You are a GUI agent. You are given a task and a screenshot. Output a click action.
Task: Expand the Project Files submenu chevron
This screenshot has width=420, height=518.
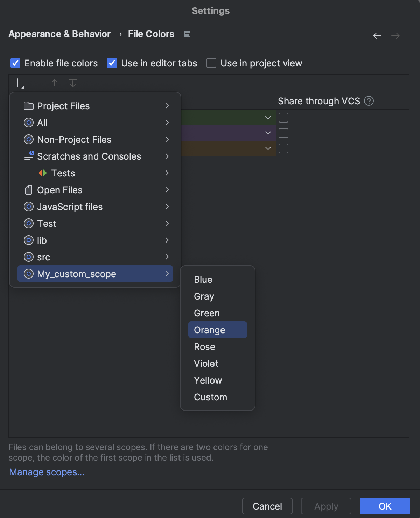pos(167,106)
